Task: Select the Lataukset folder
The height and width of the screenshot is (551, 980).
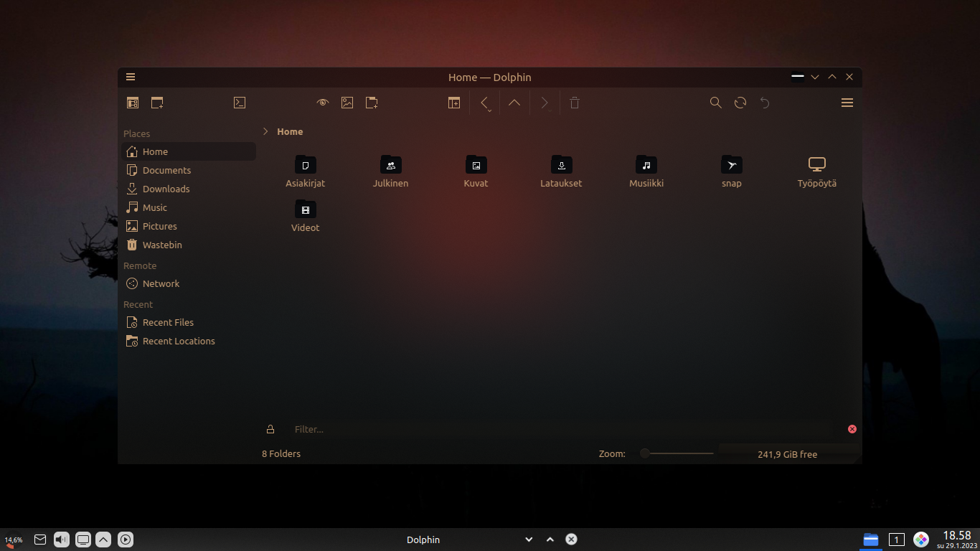Action: 561,171
